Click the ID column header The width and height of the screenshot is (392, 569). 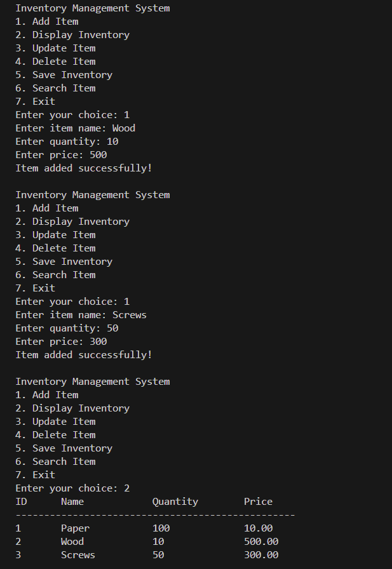coord(21,502)
